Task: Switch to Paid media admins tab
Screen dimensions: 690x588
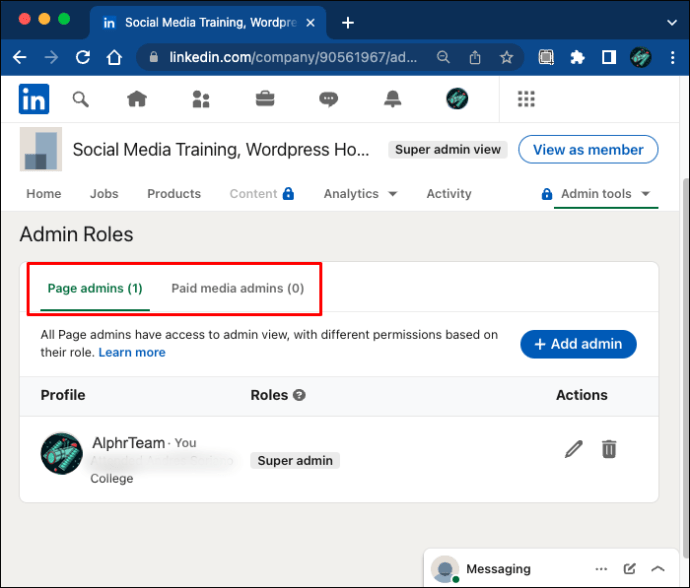Action: pos(238,289)
